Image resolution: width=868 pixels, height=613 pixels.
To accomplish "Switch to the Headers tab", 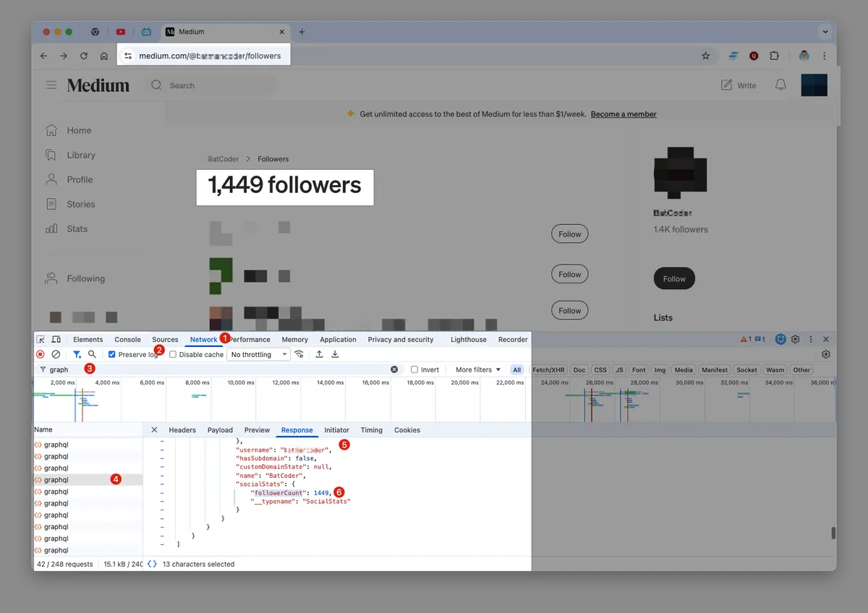I will [x=182, y=430].
